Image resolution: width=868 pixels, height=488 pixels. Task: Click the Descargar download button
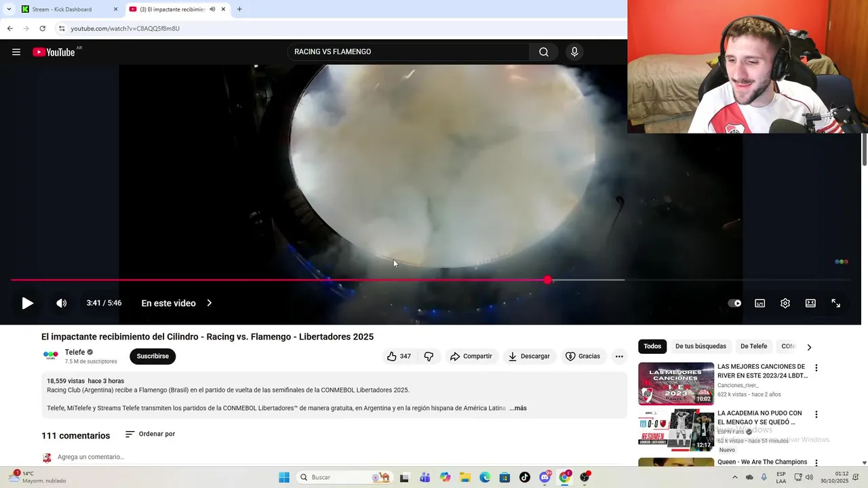[530, 357]
